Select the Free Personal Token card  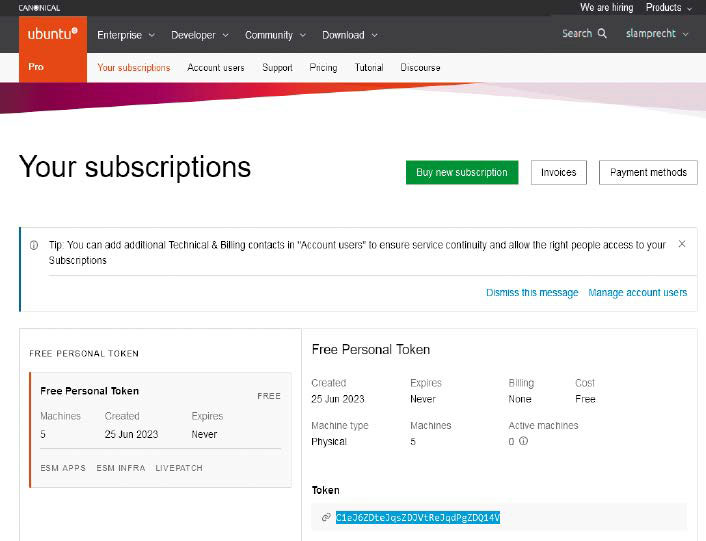pos(160,430)
